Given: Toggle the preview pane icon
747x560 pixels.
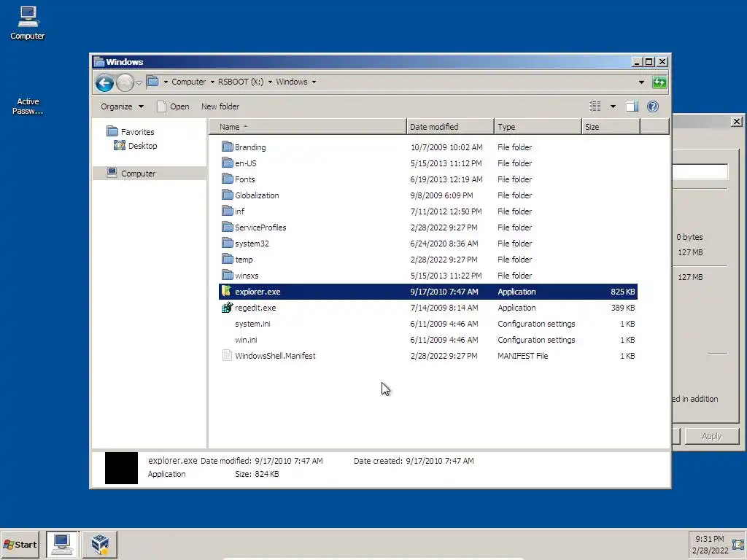Looking at the screenshot, I should pyautogui.click(x=632, y=106).
